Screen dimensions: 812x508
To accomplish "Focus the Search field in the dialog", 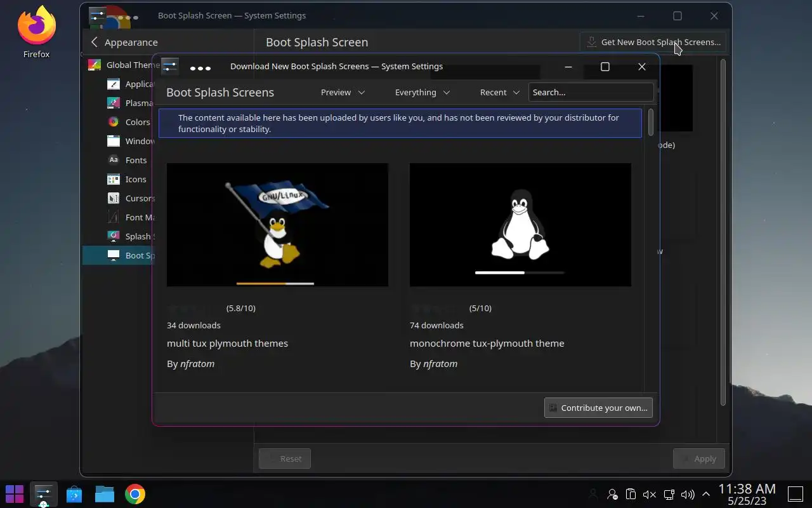I will pos(591,92).
